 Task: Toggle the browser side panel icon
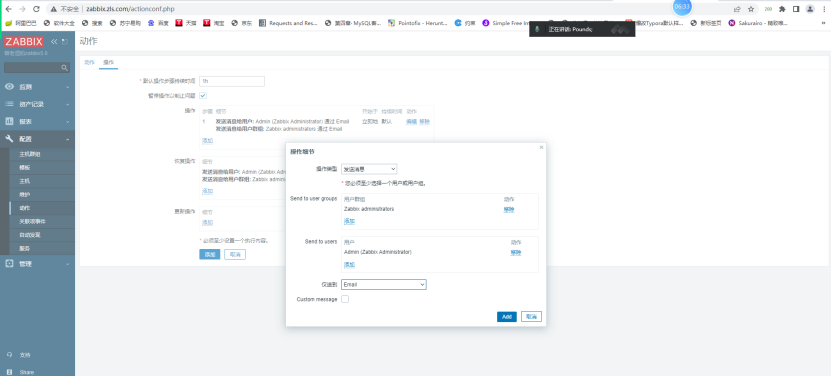[x=795, y=9]
